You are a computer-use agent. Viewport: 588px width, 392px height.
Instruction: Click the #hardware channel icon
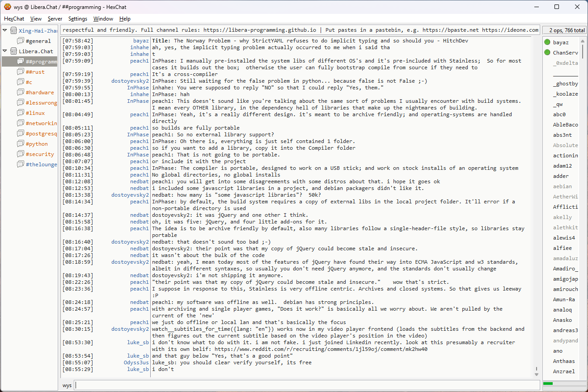(x=21, y=93)
